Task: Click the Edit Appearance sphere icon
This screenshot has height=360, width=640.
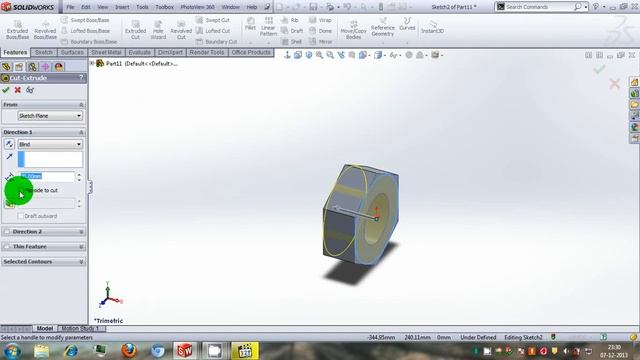Action: pos(409,55)
